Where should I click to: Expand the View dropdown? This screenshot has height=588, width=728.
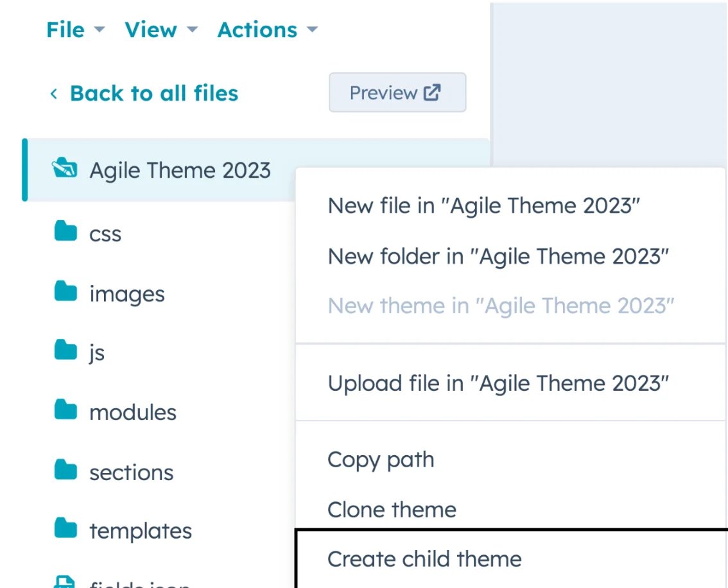click(152, 29)
